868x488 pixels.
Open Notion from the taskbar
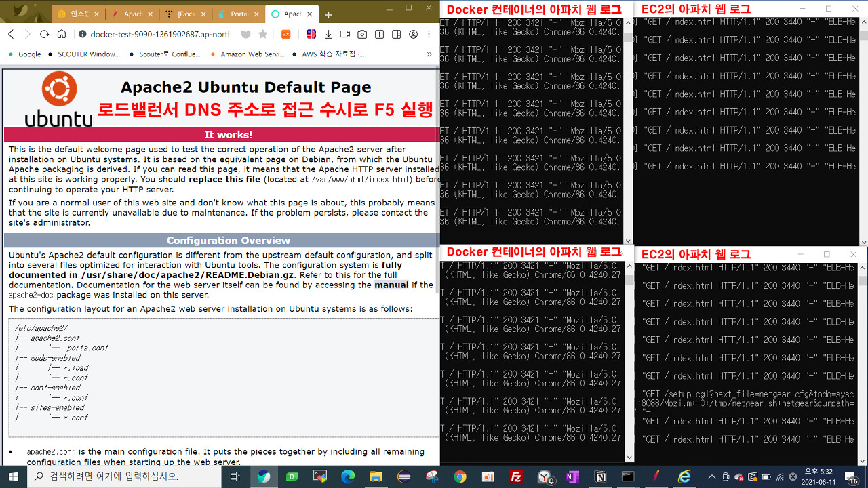(599, 476)
